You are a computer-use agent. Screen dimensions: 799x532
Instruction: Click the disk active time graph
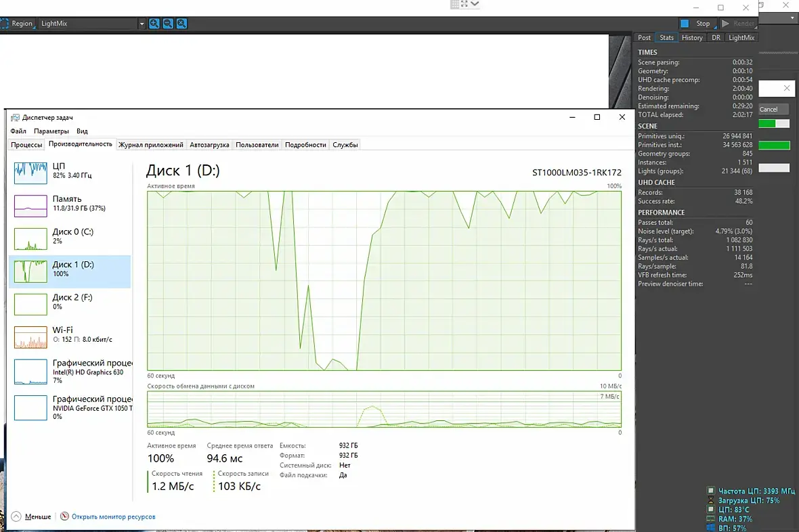coord(384,281)
